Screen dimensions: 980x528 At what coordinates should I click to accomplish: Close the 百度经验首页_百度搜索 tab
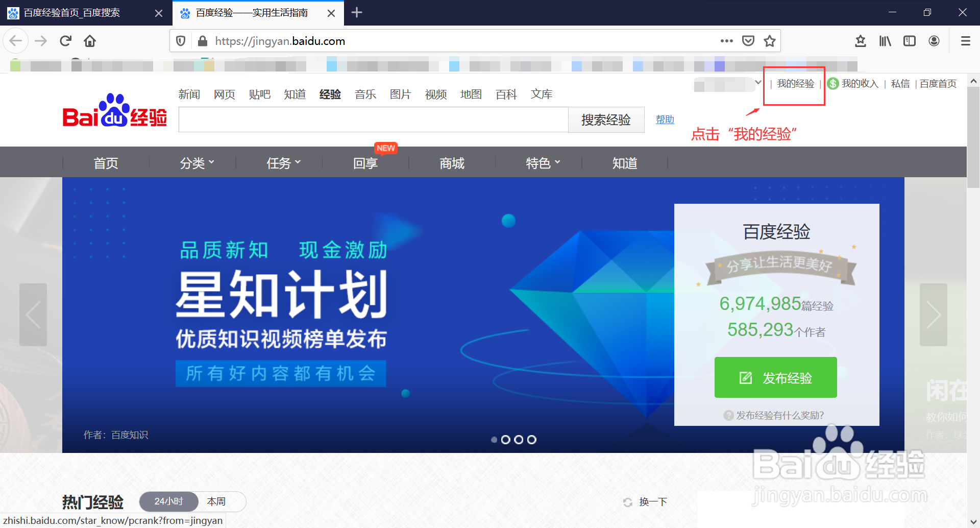[x=159, y=13]
